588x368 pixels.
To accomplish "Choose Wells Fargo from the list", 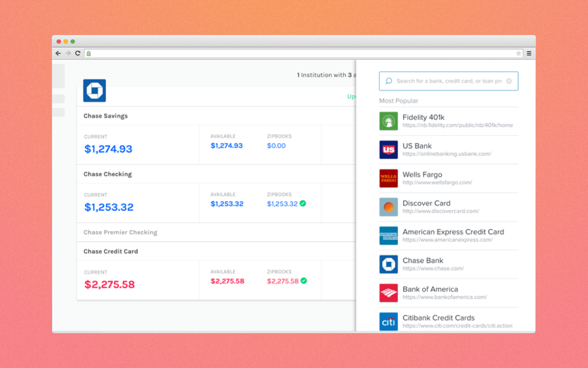I will pos(449,178).
